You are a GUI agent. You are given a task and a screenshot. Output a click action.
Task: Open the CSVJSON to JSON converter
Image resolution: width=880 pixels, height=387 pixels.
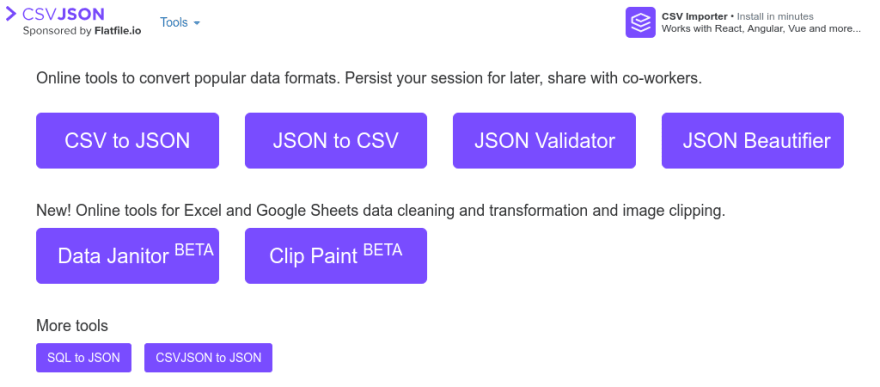(x=208, y=358)
